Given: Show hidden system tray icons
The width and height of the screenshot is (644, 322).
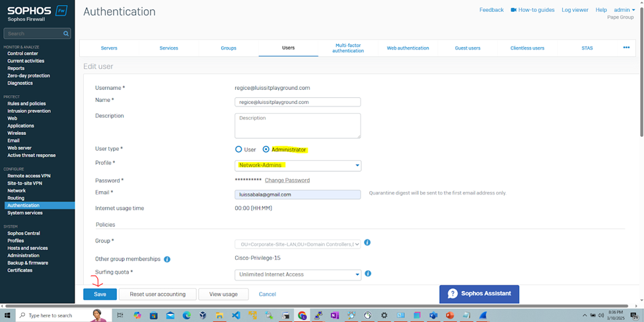Looking at the screenshot, I should click(x=586, y=315).
